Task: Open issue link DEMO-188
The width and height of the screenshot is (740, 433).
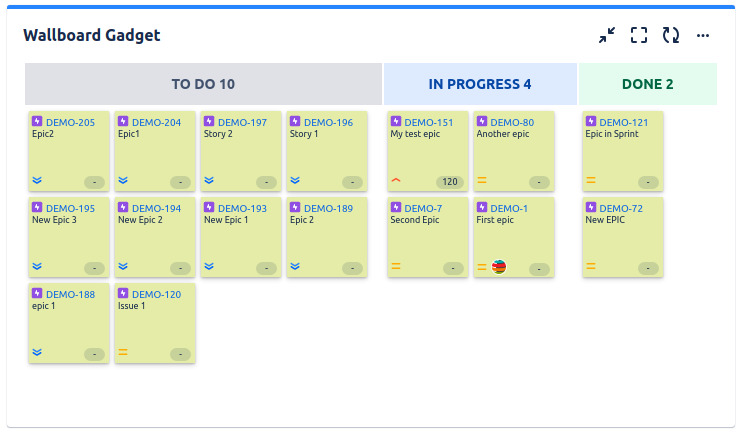Action: pyautogui.click(x=70, y=295)
